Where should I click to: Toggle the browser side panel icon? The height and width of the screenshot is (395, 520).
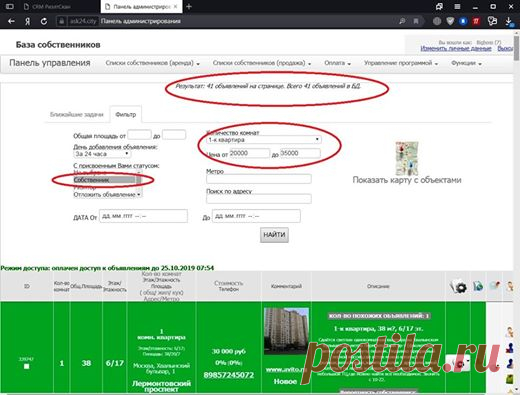(x=10, y=6)
